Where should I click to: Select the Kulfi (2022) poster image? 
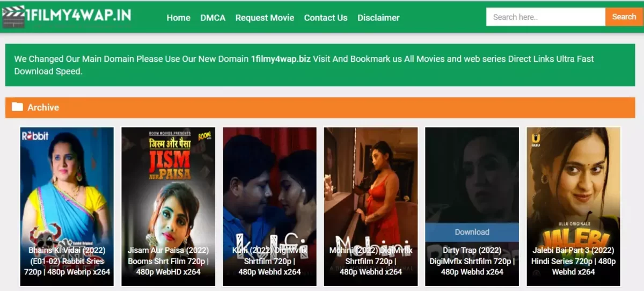click(x=269, y=183)
